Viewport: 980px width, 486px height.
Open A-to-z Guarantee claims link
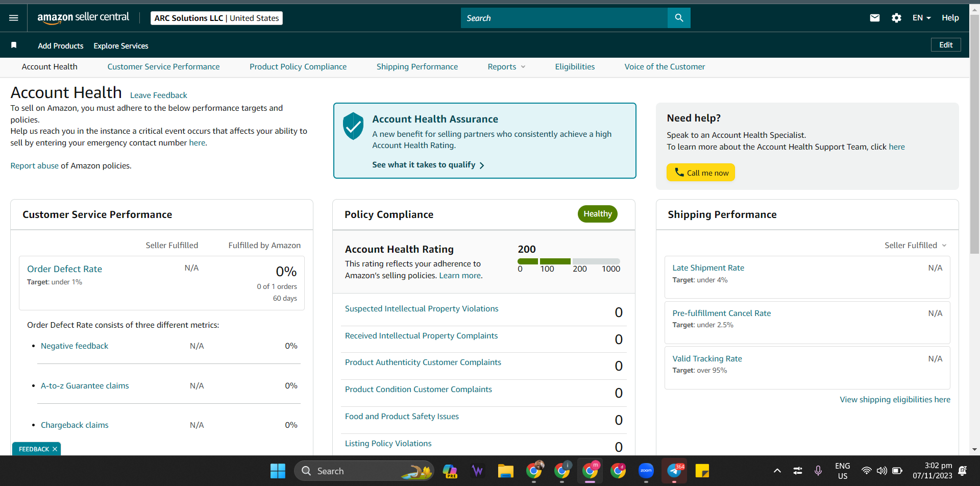tap(85, 386)
